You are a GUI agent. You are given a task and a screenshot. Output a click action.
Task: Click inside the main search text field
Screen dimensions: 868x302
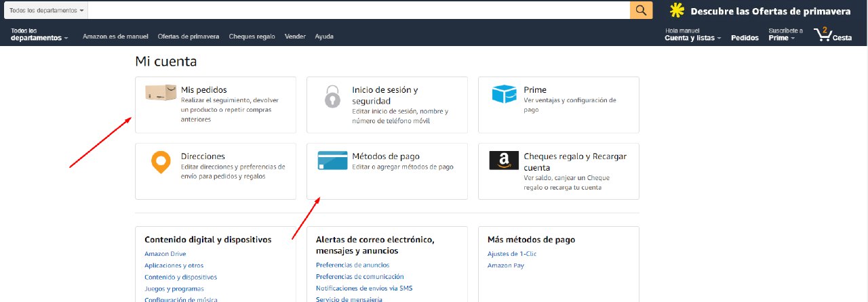359,11
